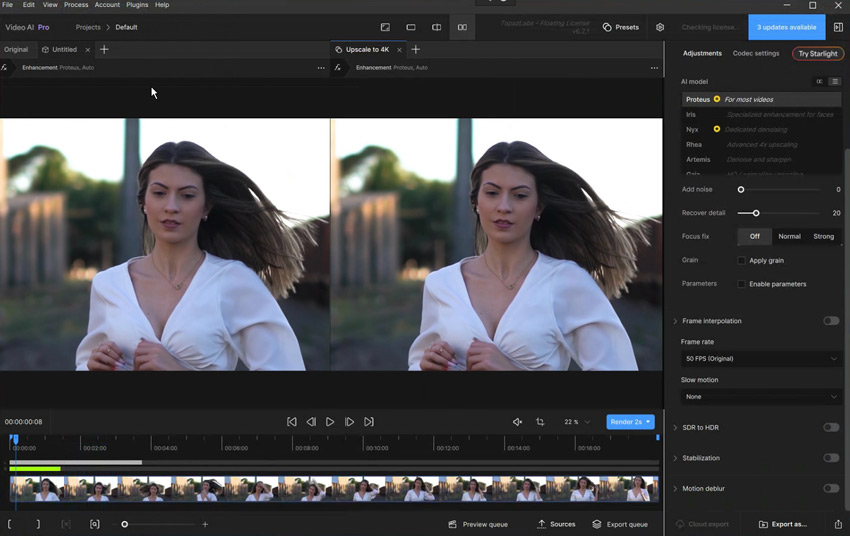Select the Nyx AI model
The height and width of the screenshot is (536, 850).
click(x=761, y=130)
